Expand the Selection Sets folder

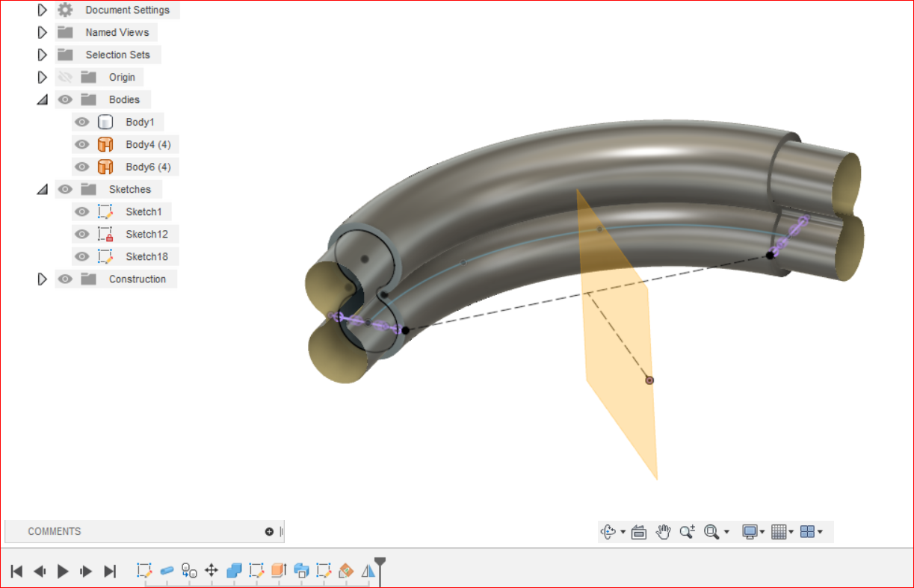pyautogui.click(x=43, y=55)
